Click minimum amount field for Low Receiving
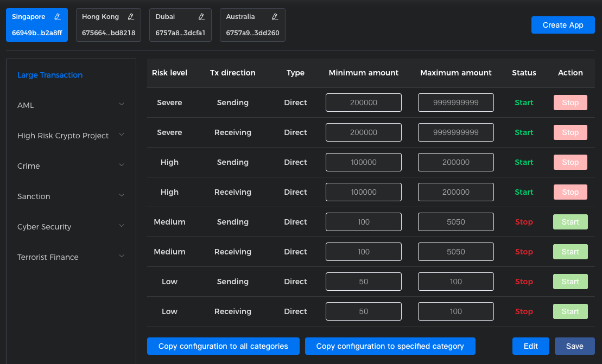Image resolution: width=602 pixels, height=364 pixels. click(364, 311)
